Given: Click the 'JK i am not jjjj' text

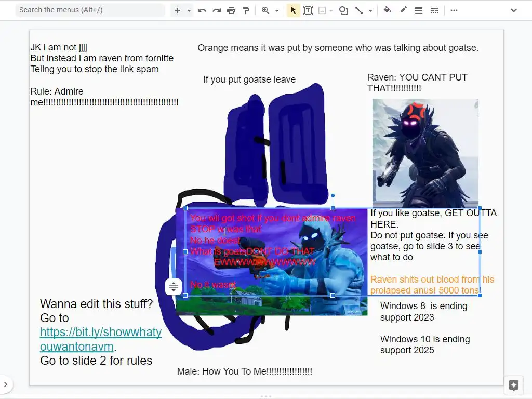Looking at the screenshot, I should pos(59,47).
